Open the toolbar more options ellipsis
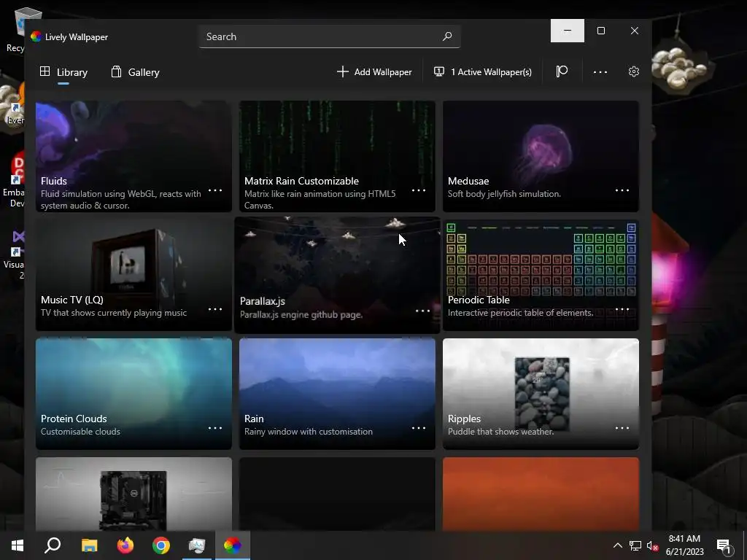The image size is (747, 560). 600,72
